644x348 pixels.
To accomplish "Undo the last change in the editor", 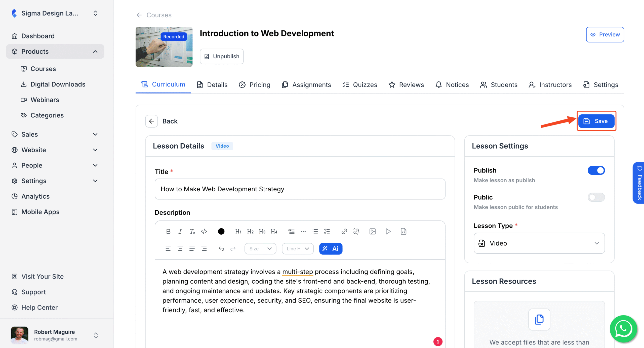I will pos(221,248).
